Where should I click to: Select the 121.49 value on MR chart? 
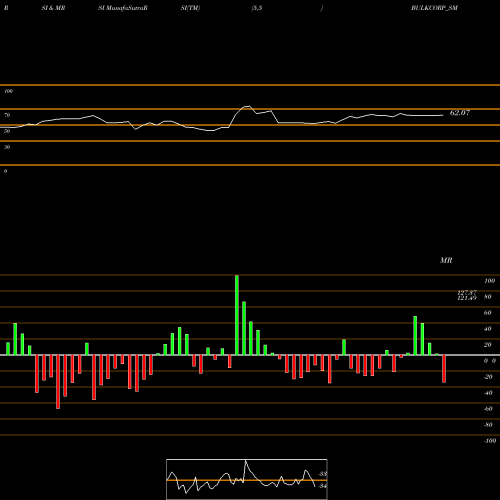point(467,298)
